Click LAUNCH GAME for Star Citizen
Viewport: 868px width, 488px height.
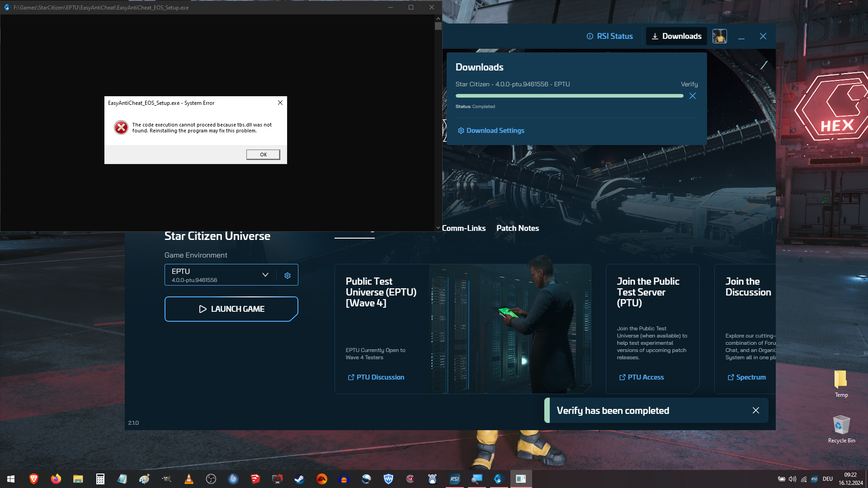(231, 309)
